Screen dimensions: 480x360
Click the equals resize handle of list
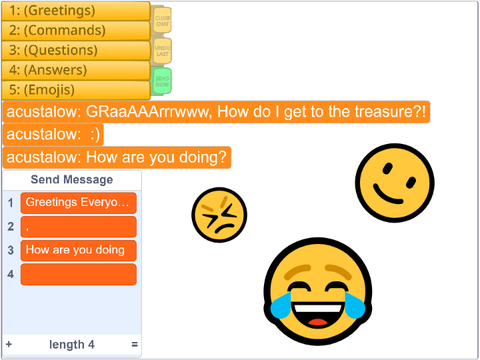[134, 344]
